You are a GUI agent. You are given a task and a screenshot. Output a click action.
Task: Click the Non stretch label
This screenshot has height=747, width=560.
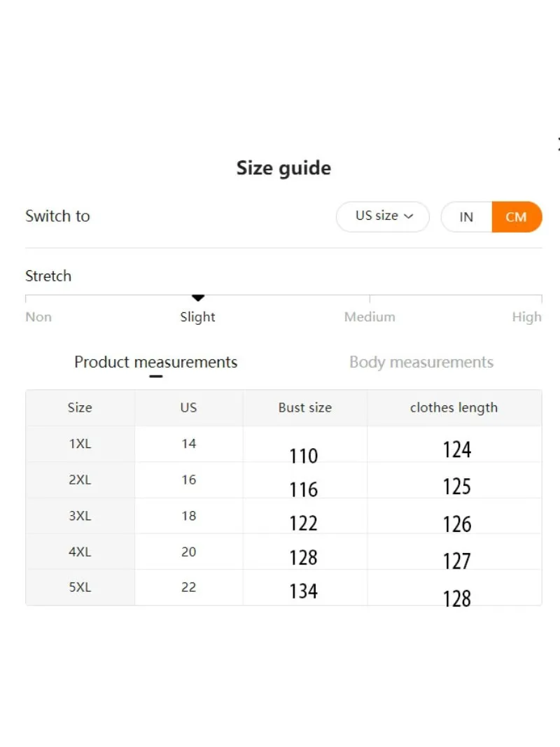[x=38, y=317]
